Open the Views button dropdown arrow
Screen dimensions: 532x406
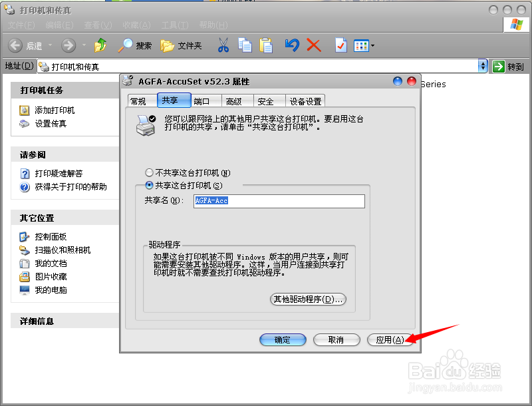pyautogui.click(x=372, y=45)
